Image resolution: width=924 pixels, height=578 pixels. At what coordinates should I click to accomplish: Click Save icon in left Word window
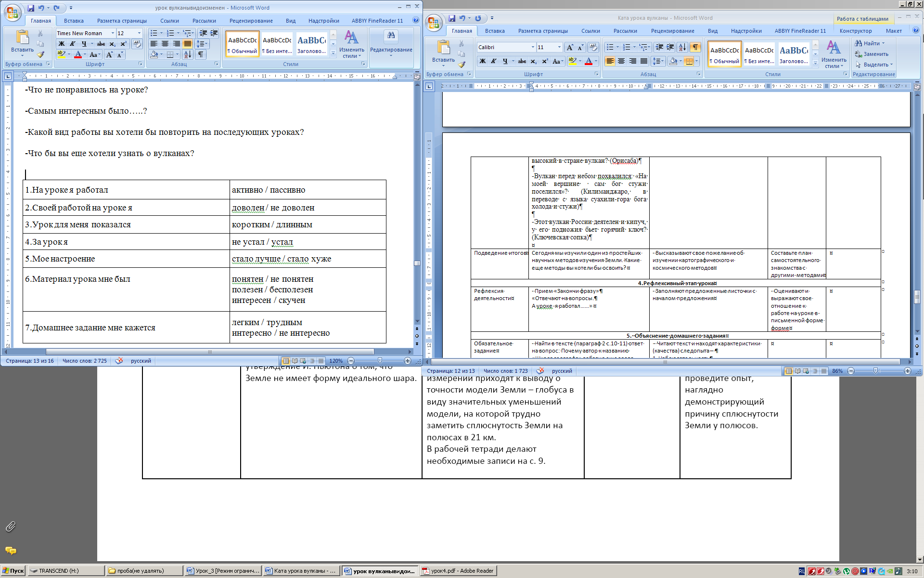click(x=31, y=8)
